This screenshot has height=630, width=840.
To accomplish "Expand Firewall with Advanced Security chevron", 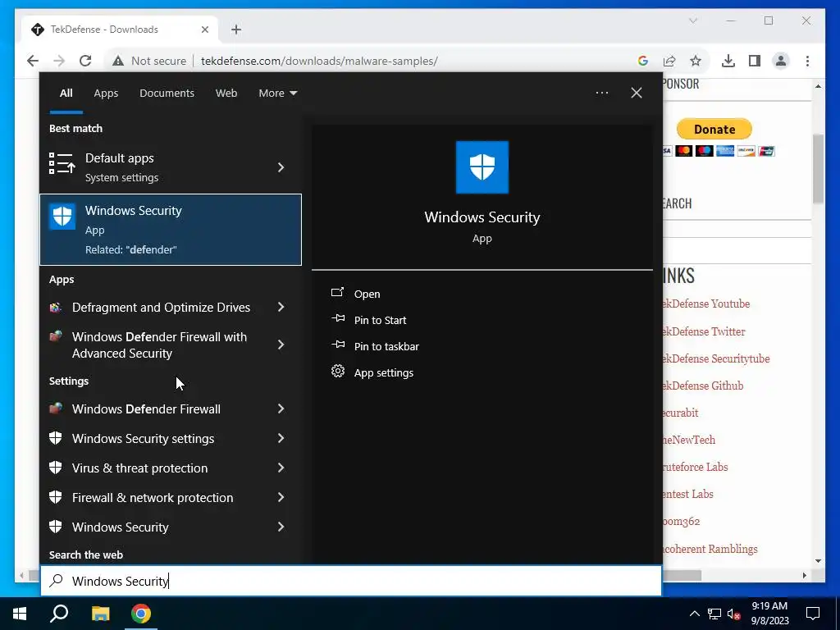I will (x=281, y=345).
